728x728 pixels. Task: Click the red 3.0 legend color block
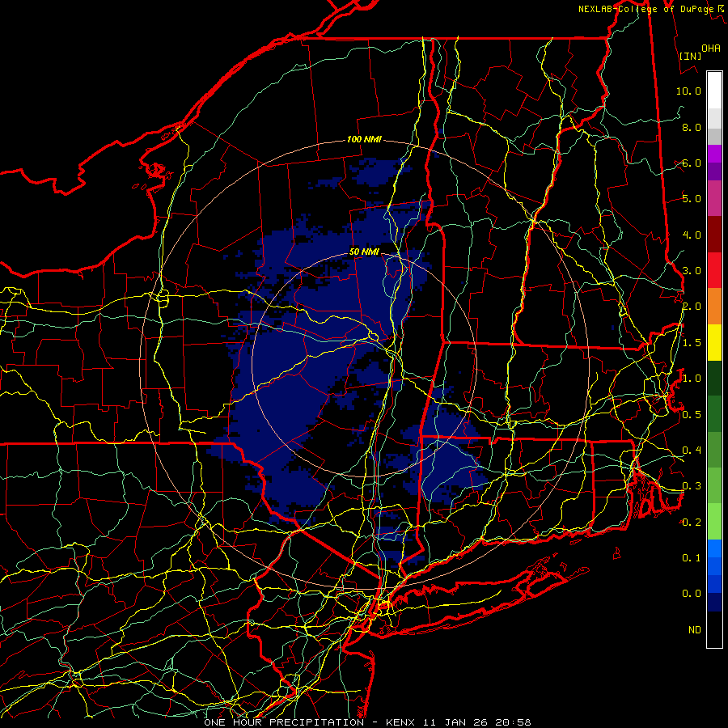point(714,270)
